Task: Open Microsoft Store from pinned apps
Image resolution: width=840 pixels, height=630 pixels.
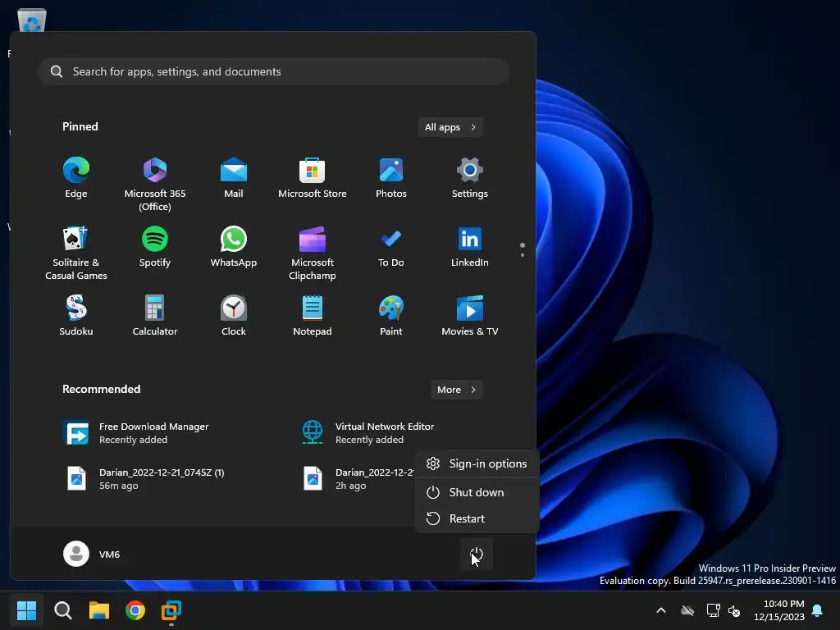Action: click(313, 178)
